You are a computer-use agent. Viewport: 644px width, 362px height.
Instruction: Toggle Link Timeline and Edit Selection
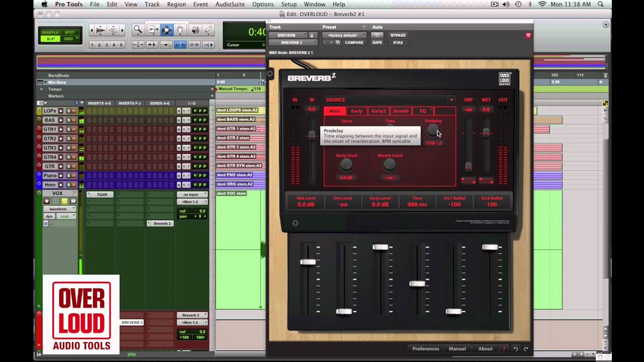point(180,45)
